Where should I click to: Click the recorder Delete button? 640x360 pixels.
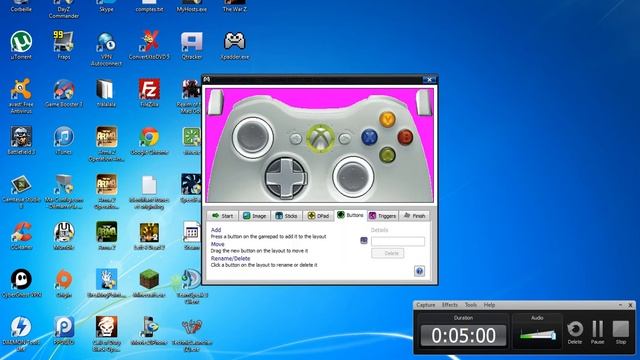[x=575, y=331]
